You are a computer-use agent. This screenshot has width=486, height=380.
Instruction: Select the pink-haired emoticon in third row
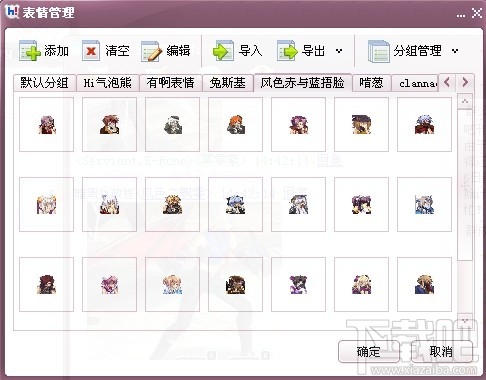(x=109, y=284)
